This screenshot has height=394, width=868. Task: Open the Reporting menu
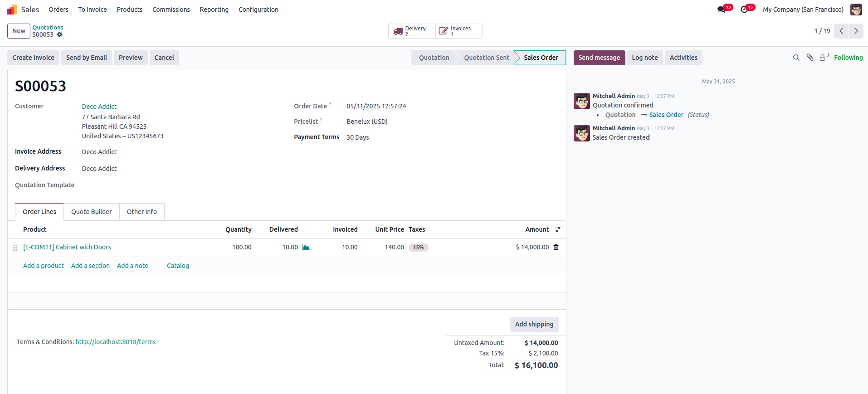click(x=214, y=10)
